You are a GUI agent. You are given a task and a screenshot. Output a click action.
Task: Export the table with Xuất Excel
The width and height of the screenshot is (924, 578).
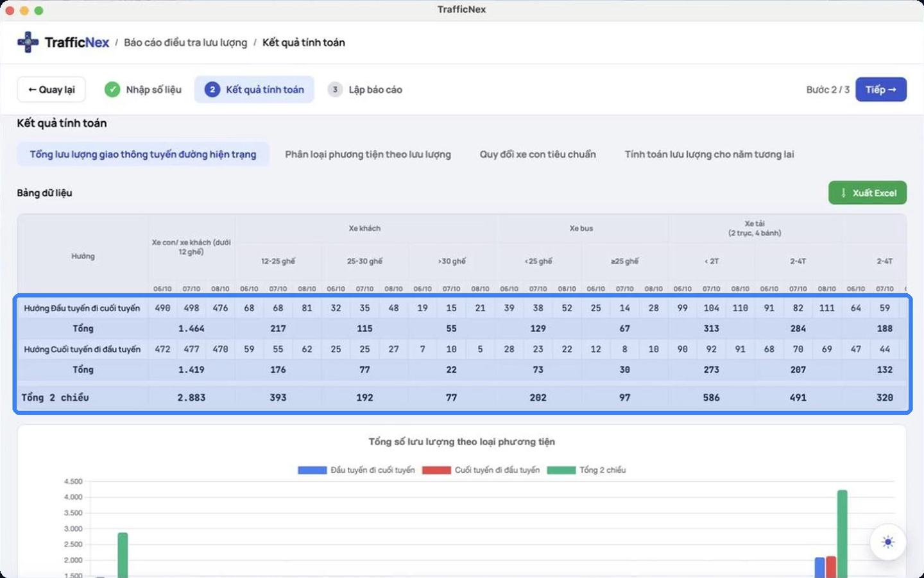(x=868, y=193)
